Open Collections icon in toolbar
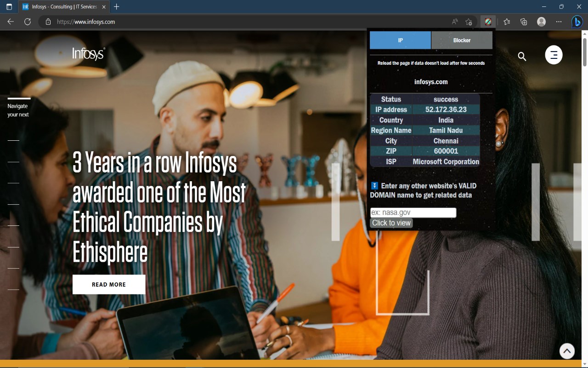This screenshot has height=368, width=588. (x=524, y=22)
